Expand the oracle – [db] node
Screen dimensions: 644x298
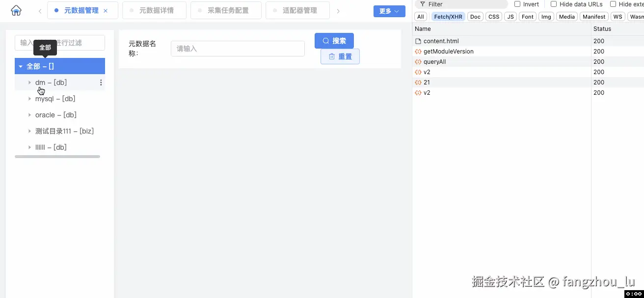coord(29,115)
